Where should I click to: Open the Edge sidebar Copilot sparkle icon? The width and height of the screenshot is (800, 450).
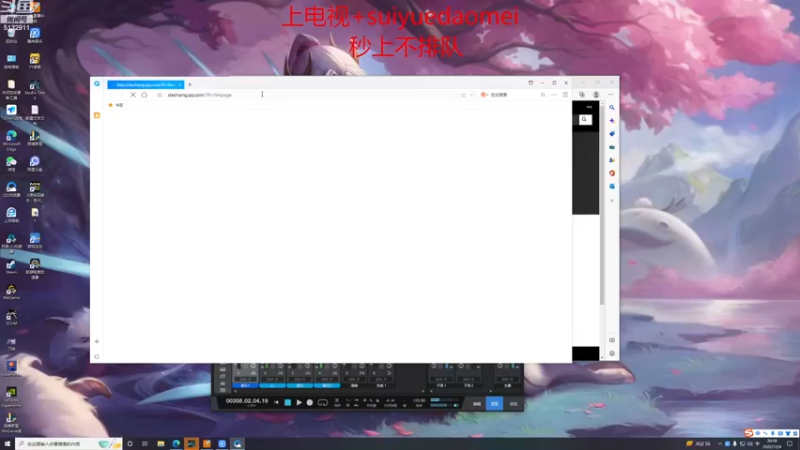(612, 121)
